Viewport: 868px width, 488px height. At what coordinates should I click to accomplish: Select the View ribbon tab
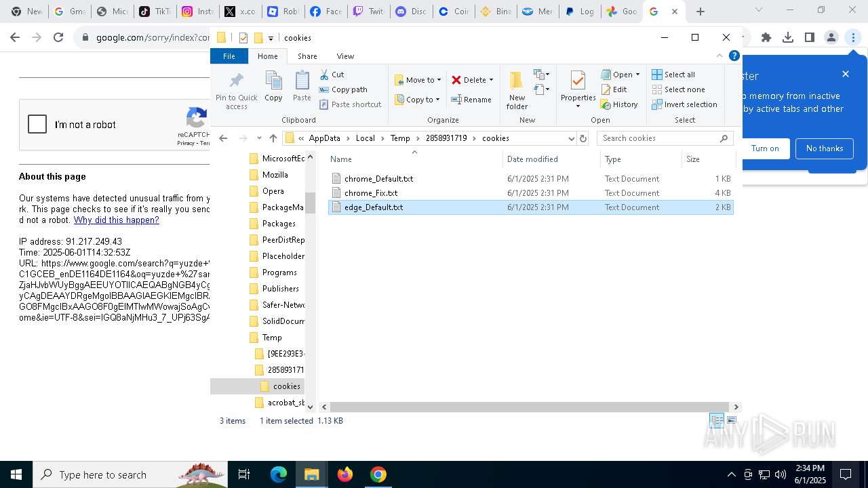345,56
